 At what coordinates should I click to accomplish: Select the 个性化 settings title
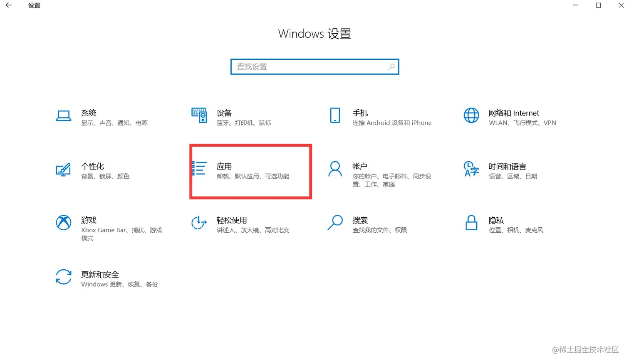click(x=92, y=167)
